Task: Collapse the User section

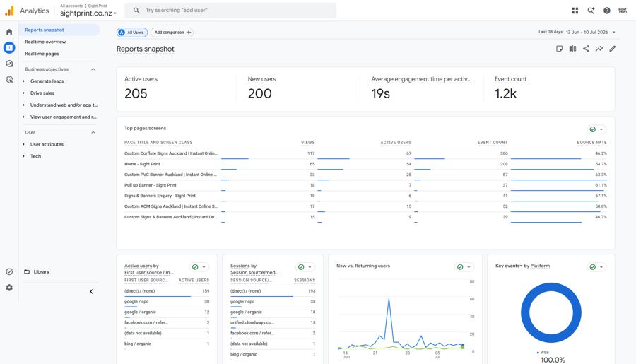Action: coord(93,133)
